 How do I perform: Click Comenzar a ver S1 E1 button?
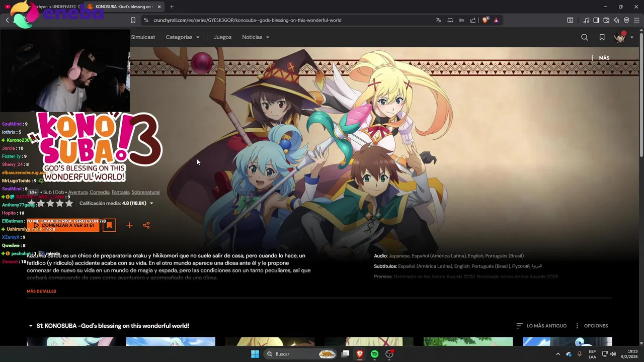63,225
